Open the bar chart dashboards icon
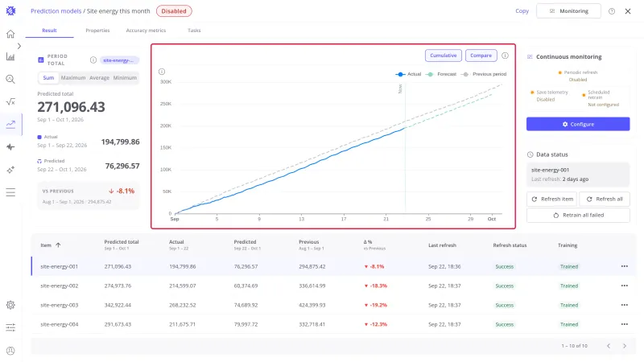Viewport: 644px width, 362px height. click(10, 56)
